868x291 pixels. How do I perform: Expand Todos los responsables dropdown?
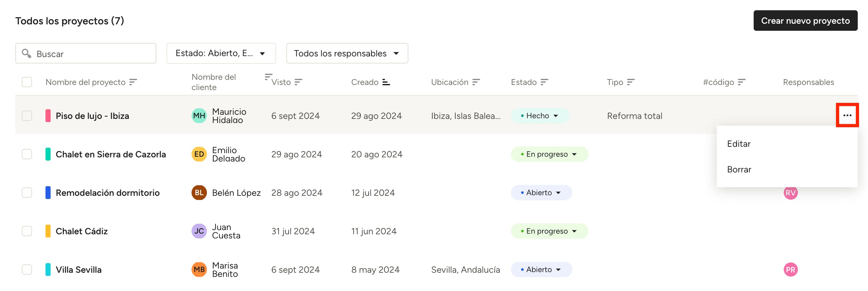pos(347,53)
